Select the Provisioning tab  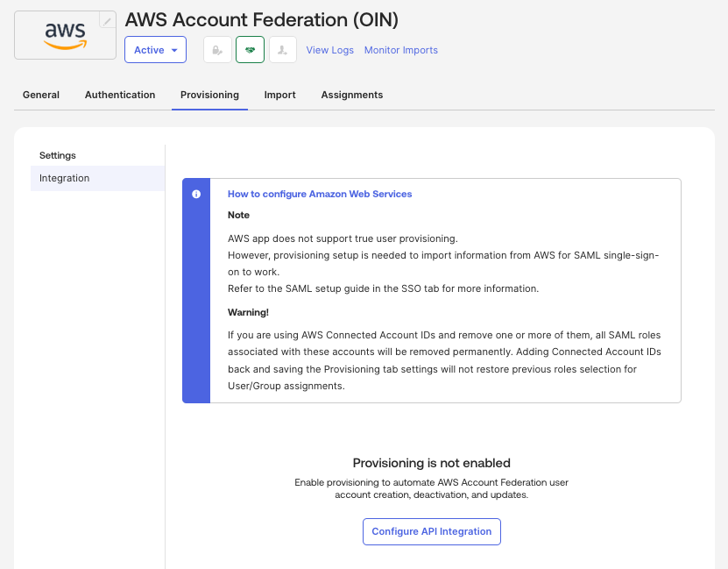[x=209, y=95]
